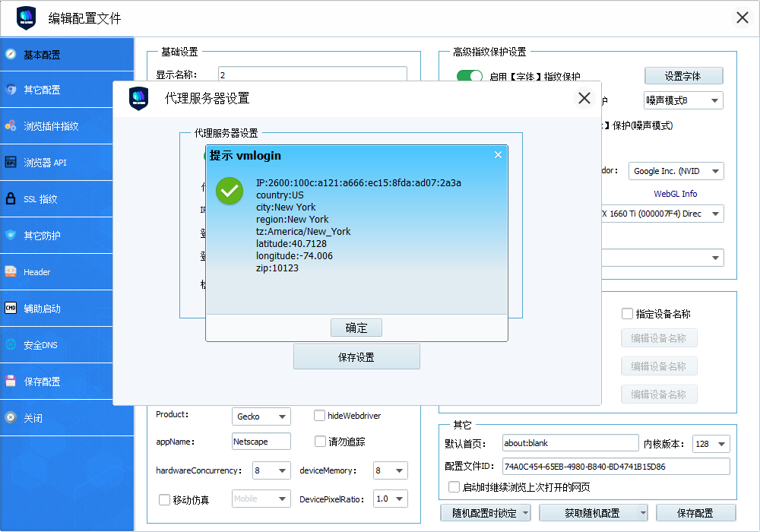
Task: Toggle the 启用【字体】指纹保护 switch
Action: (470, 76)
